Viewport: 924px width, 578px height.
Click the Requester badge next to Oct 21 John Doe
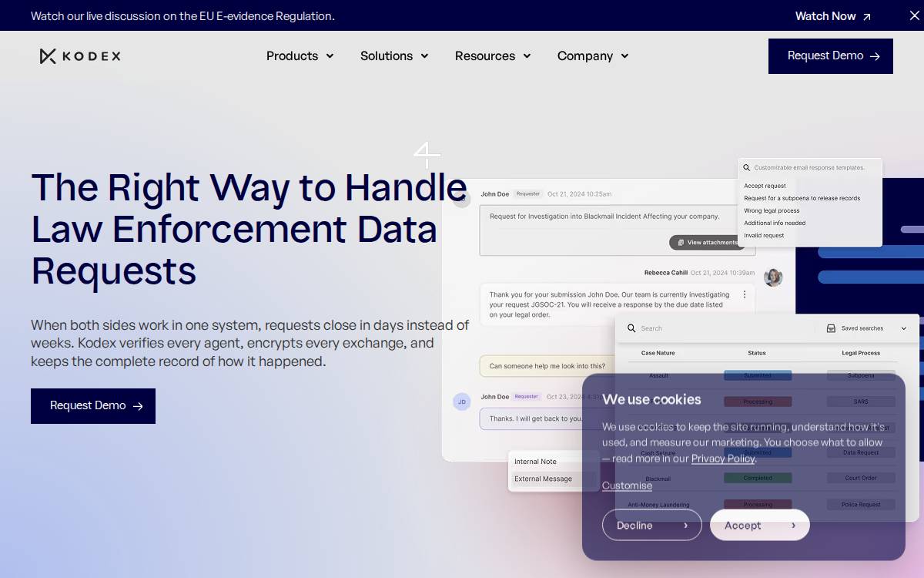point(528,194)
